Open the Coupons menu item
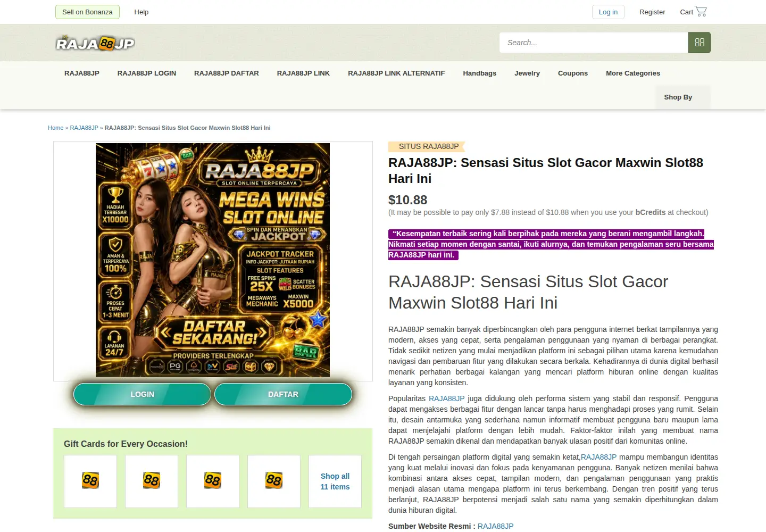This screenshot has width=766, height=532. point(573,73)
